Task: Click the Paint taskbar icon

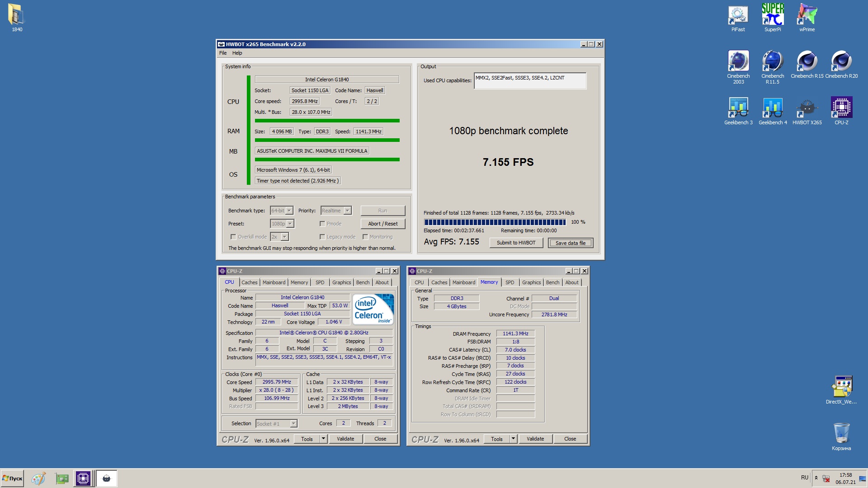Action: click(38, 479)
